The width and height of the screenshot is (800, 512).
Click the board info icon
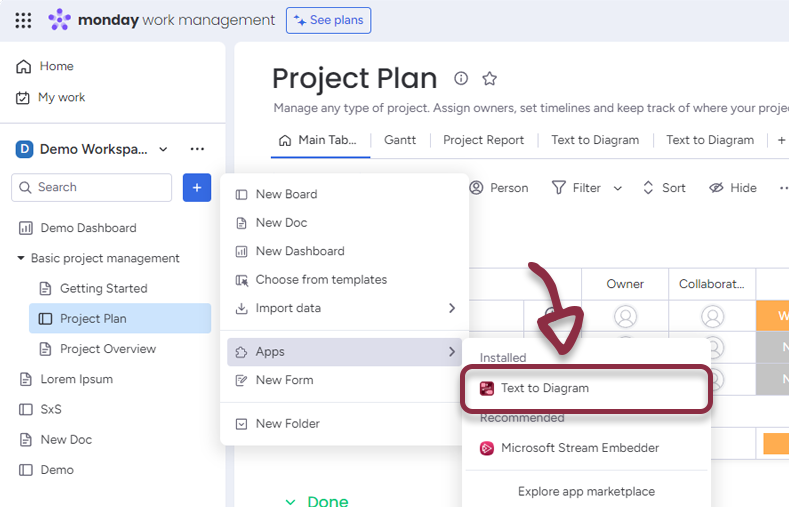(x=461, y=79)
